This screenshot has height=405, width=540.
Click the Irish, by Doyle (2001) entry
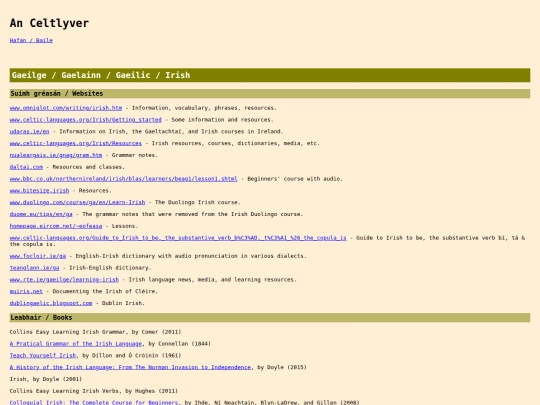point(46,379)
